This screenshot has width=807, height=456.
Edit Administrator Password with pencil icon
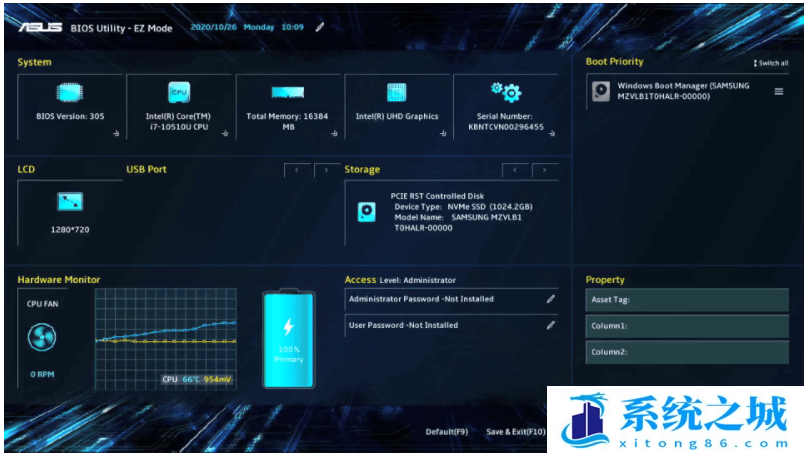(550, 299)
